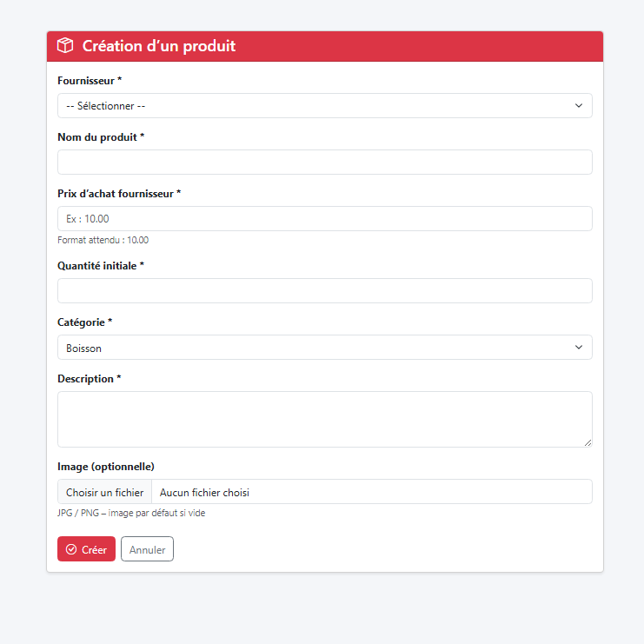The height and width of the screenshot is (644, 644).
Task: Click the Fournisseur field label
Action: (90, 81)
